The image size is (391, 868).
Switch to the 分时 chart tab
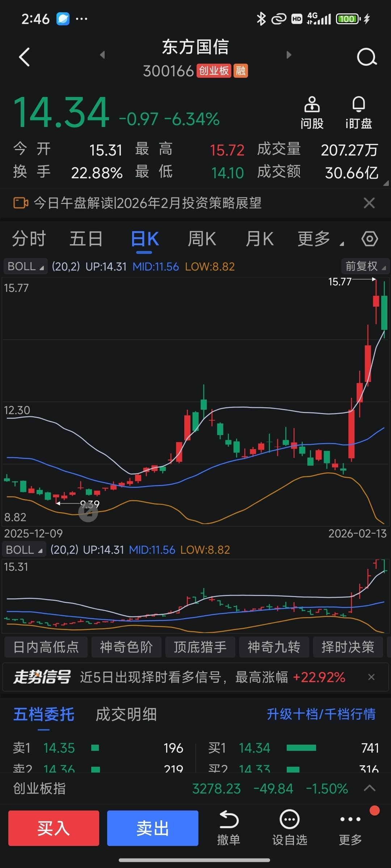(29, 239)
